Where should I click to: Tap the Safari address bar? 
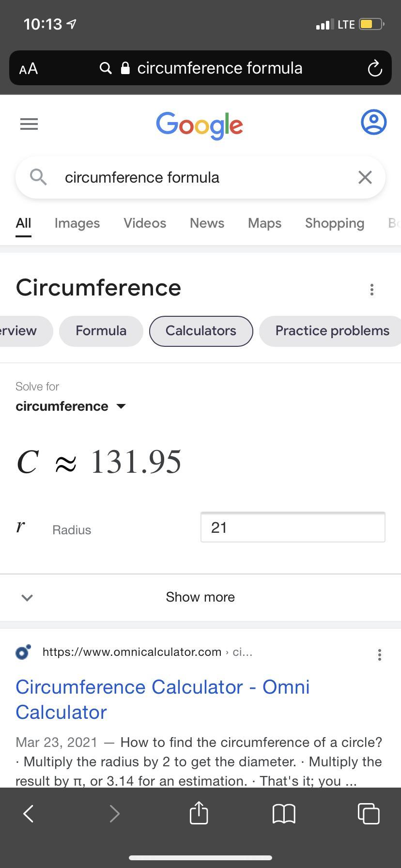[x=219, y=68]
